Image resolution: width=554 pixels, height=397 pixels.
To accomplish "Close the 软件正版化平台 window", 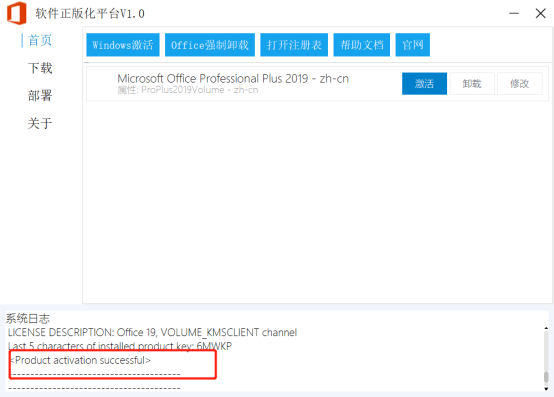I will pyautogui.click(x=541, y=13).
